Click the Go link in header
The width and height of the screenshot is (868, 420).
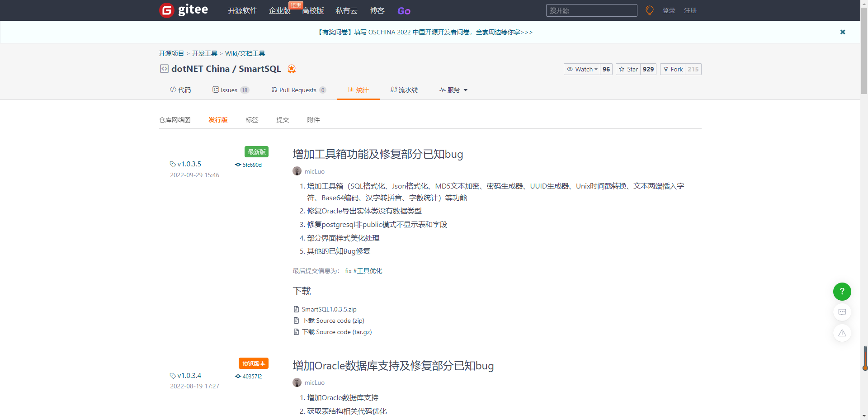click(404, 11)
